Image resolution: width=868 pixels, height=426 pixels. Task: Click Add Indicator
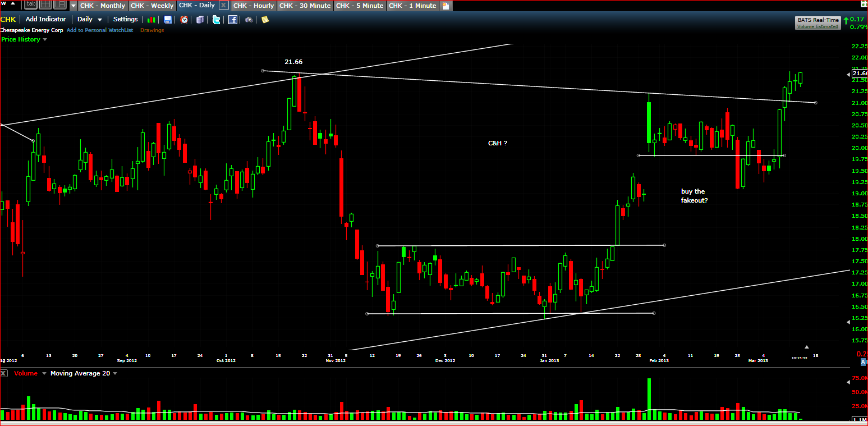click(46, 19)
